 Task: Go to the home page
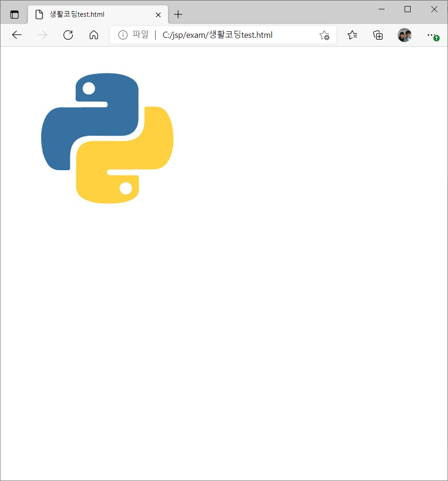94,35
